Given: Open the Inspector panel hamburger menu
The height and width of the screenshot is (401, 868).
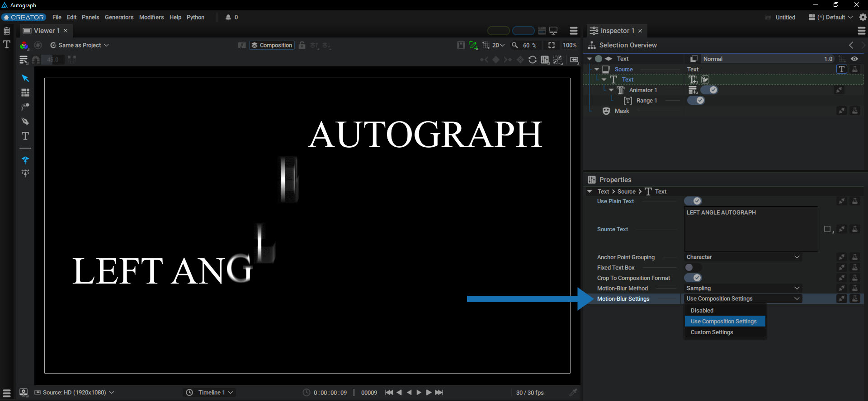Looking at the screenshot, I should point(862,31).
